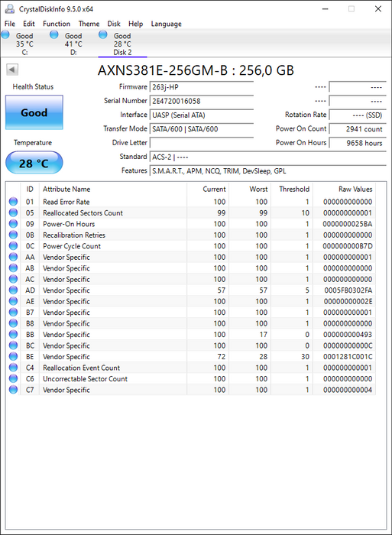Click the Raw Values column header
The height and width of the screenshot is (535, 392).
pyautogui.click(x=344, y=189)
